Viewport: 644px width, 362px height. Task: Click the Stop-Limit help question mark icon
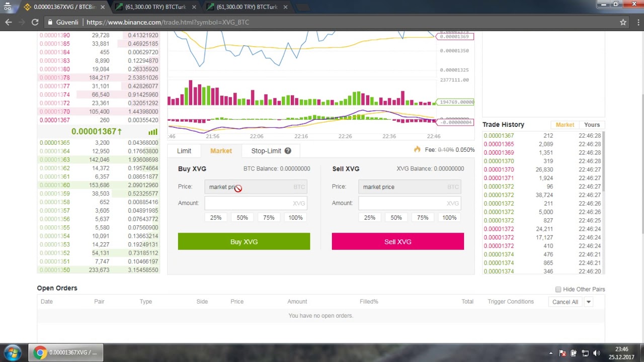pyautogui.click(x=288, y=151)
